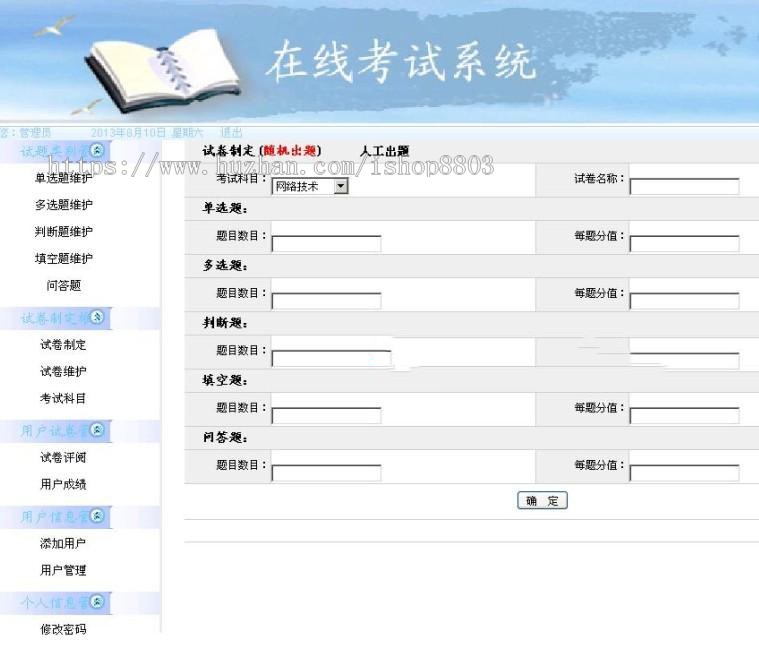Screen dimensions: 759x660
Task: Focus the 填空题 每题分值 input field
Action: tap(684, 415)
